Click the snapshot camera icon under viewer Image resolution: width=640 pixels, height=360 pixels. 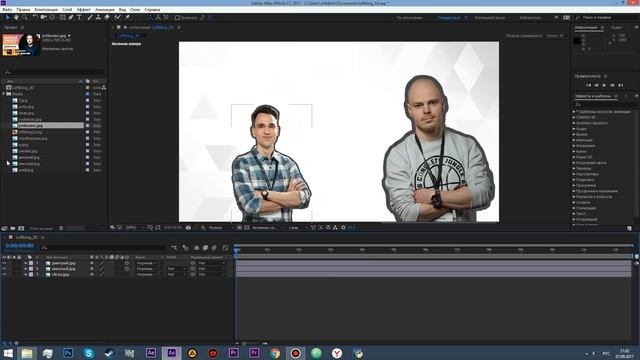pos(188,228)
